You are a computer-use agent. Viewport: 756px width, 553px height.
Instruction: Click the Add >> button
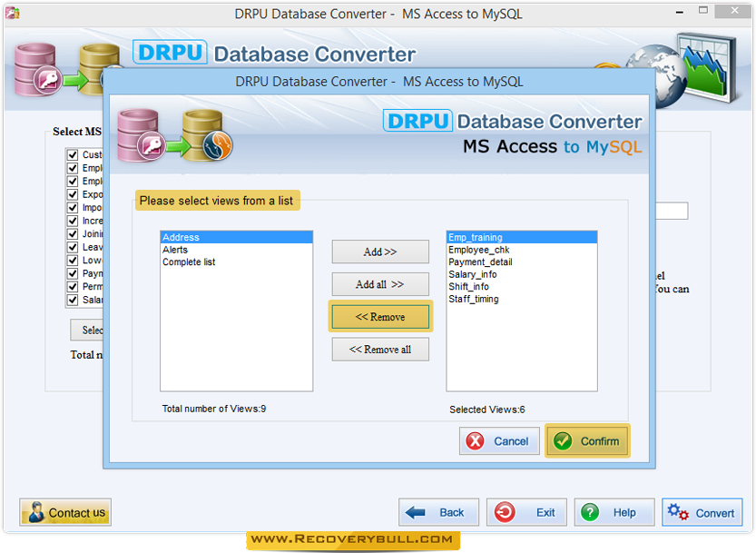380,252
